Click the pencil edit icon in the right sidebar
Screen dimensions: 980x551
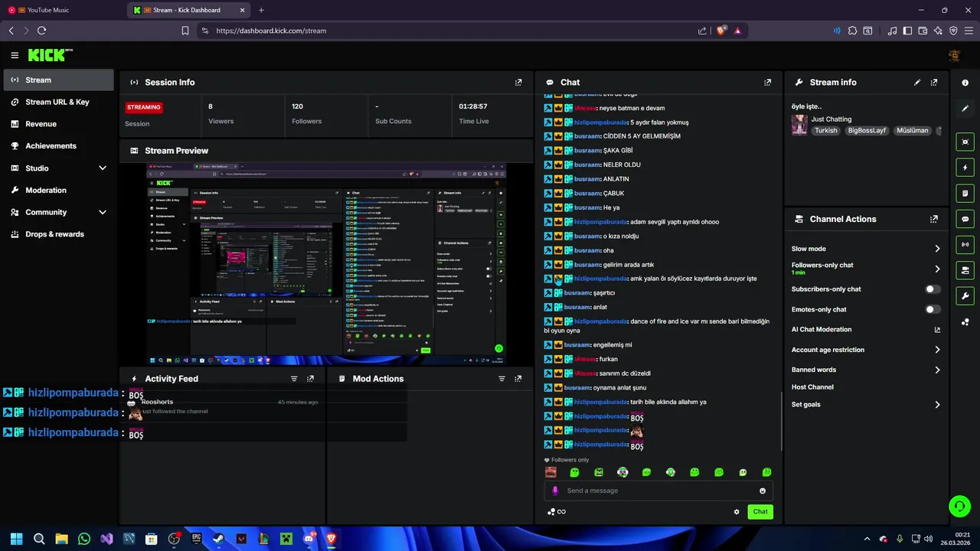[x=965, y=109]
